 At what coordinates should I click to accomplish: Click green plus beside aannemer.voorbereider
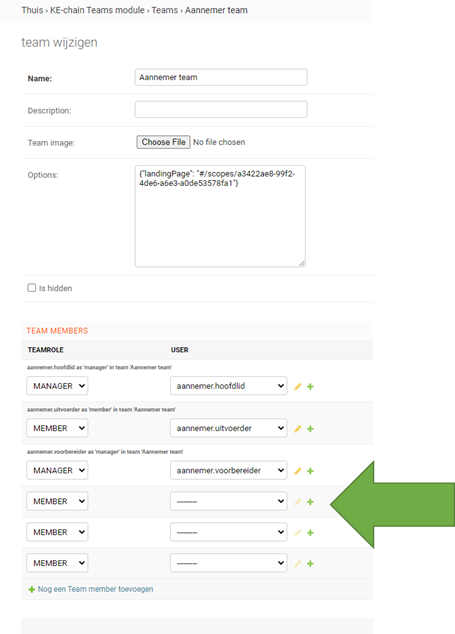pos(310,471)
